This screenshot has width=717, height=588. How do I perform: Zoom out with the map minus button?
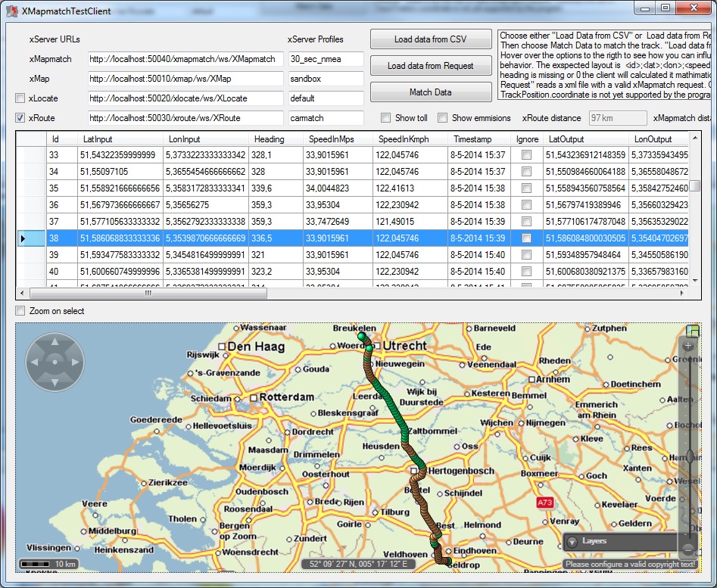pos(688,549)
